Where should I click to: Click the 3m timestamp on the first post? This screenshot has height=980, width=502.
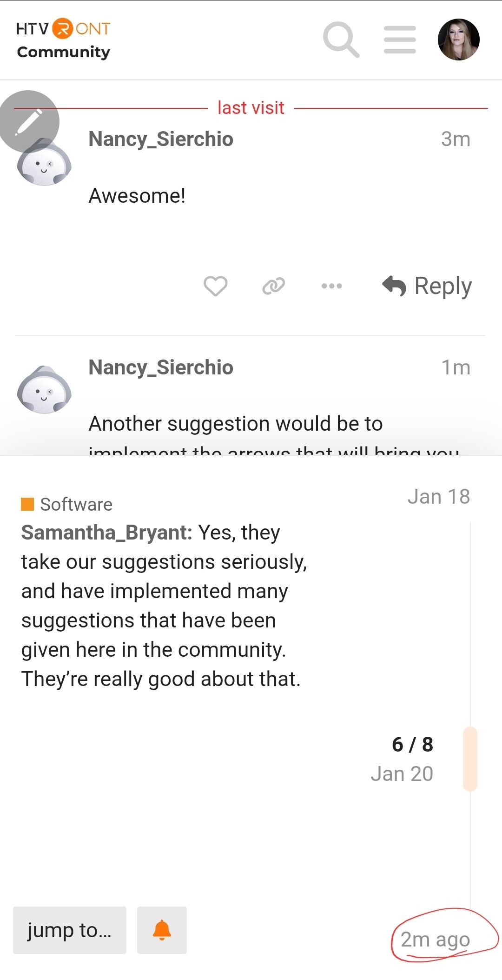(x=456, y=139)
